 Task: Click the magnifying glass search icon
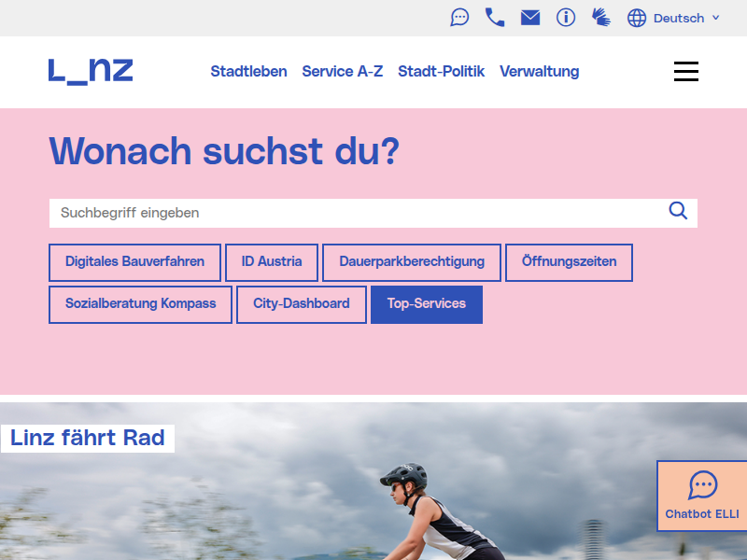(678, 211)
